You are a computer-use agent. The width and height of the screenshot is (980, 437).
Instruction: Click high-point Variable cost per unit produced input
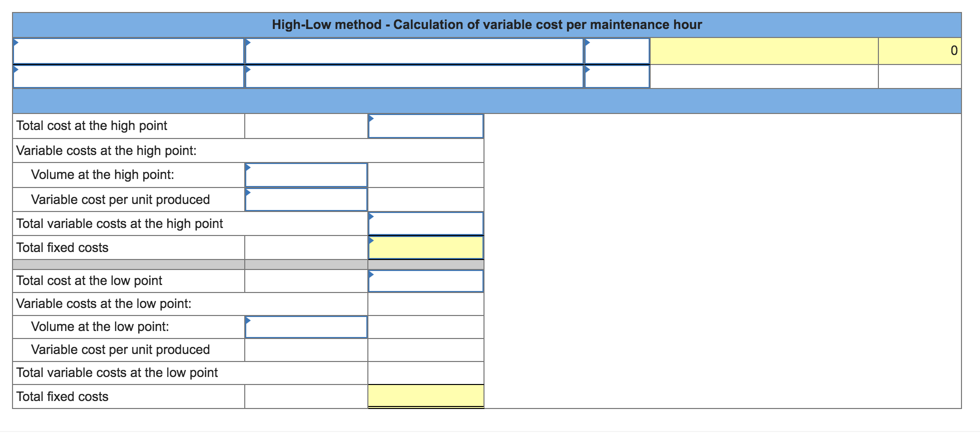pos(306,199)
